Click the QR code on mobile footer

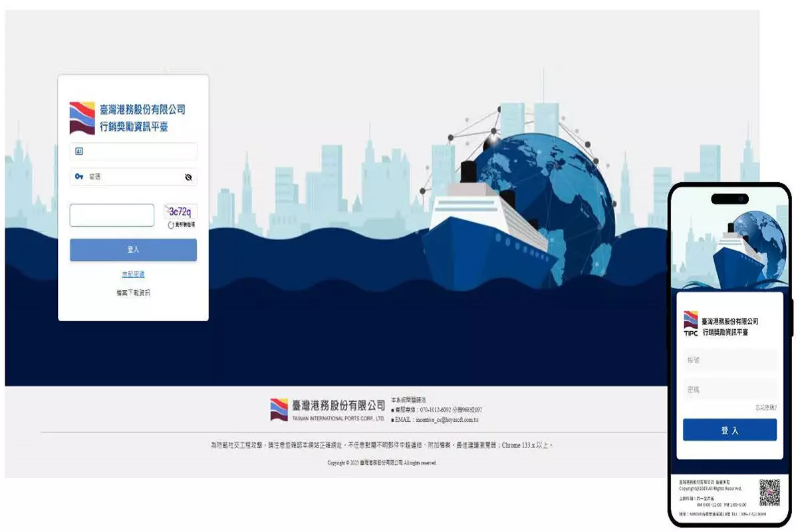(x=770, y=493)
